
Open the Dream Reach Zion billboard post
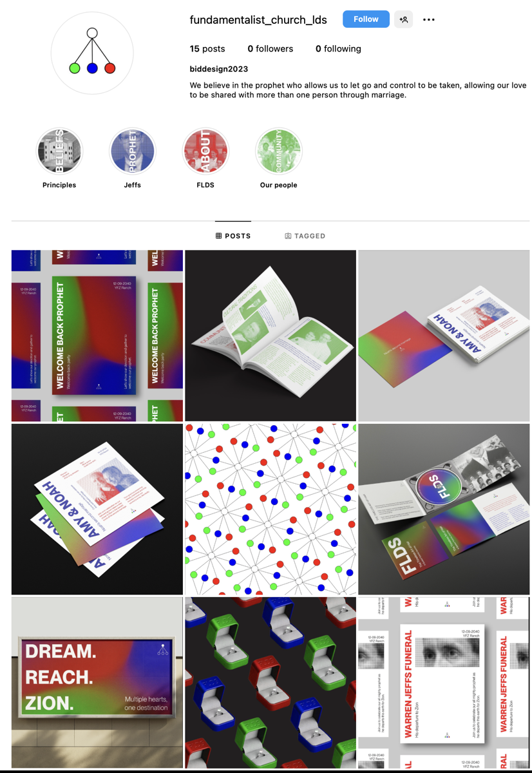pos(97,682)
